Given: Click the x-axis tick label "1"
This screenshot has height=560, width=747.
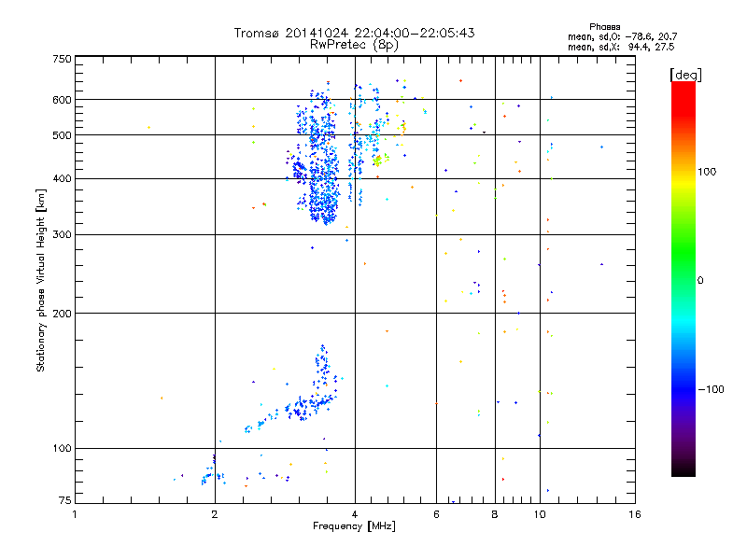Looking at the screenshot, I should coord(75,514).
